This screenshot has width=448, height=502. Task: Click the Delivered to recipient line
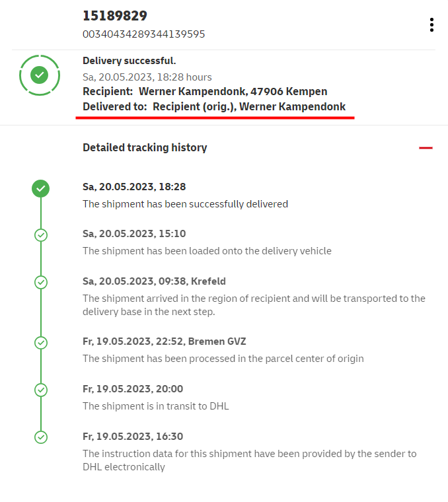[213, 106]
